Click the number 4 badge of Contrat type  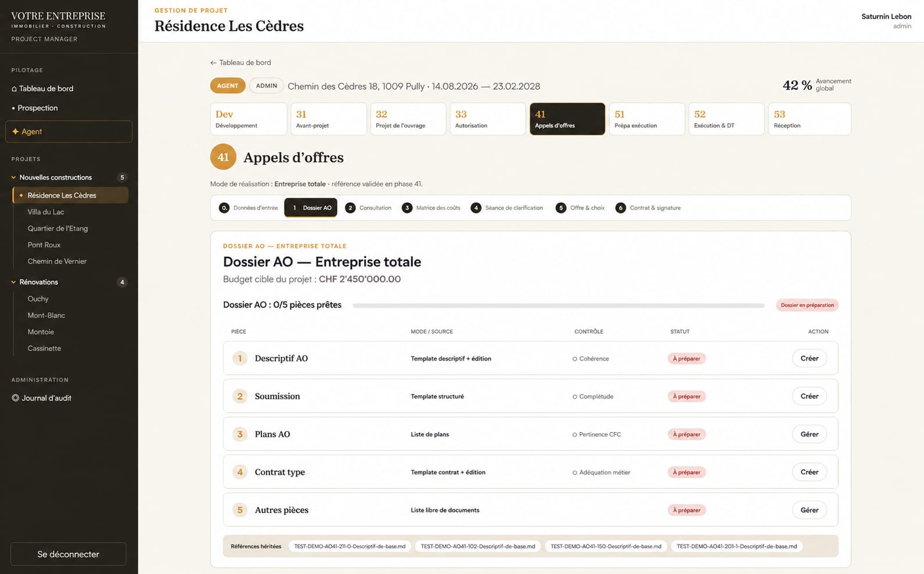pyautogui.click(x=240, y=472)
